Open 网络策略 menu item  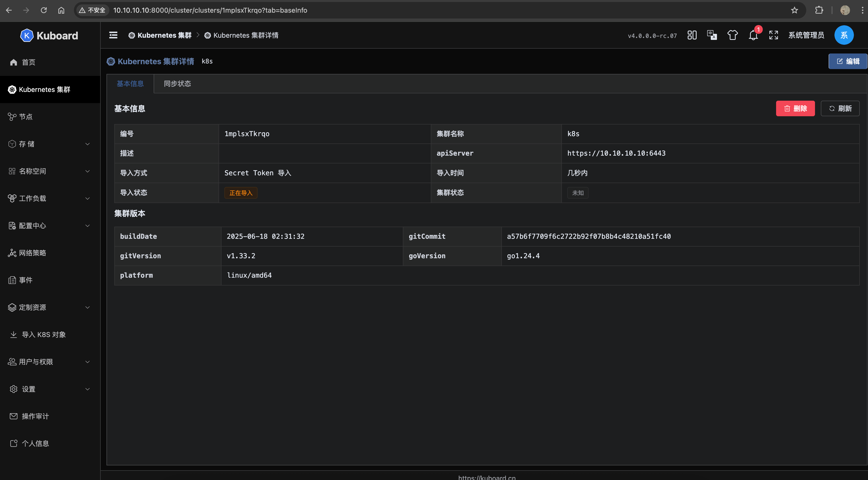[x=50, y=253]
